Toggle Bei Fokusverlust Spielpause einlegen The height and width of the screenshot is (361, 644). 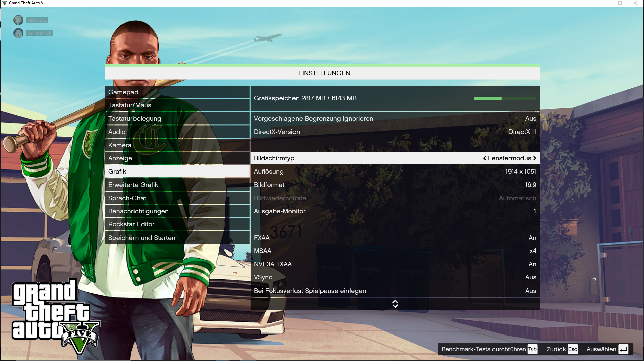[x=395, y=291]
